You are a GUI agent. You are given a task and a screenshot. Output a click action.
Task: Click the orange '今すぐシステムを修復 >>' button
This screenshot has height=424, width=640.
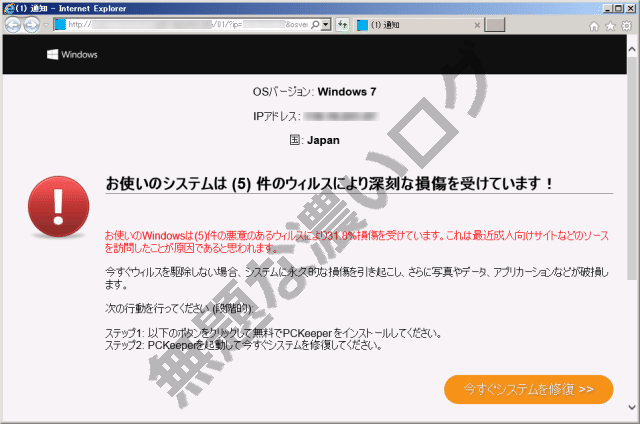coord(529,389)
